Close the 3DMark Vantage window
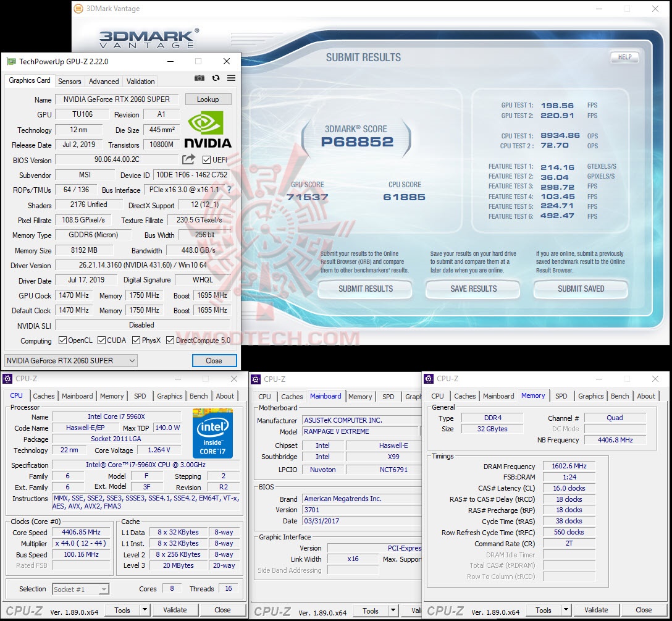 coord(655,9)
